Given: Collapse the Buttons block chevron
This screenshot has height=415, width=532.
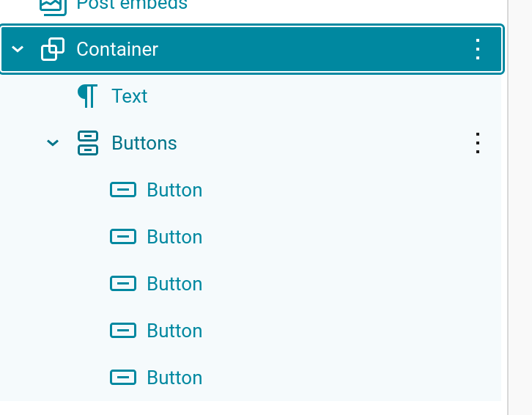Looking at the screenshot, I should [x=53, y=143].
